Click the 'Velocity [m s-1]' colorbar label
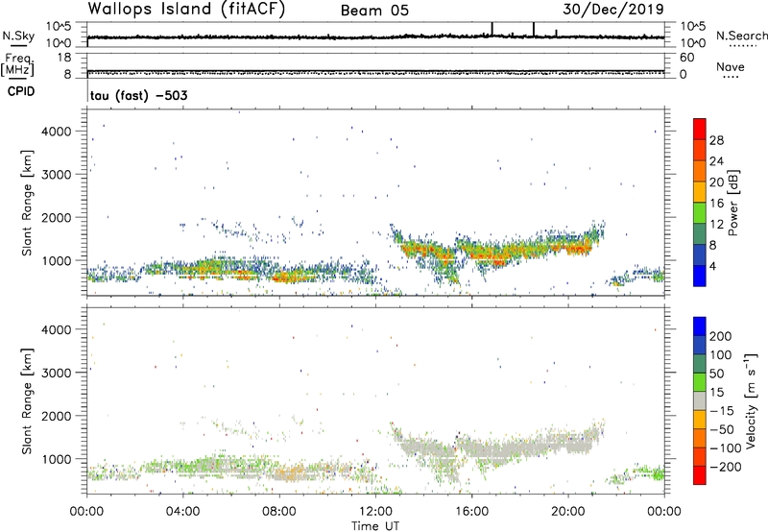The width and height of the screenshot is (768, 532). point(751,400)
